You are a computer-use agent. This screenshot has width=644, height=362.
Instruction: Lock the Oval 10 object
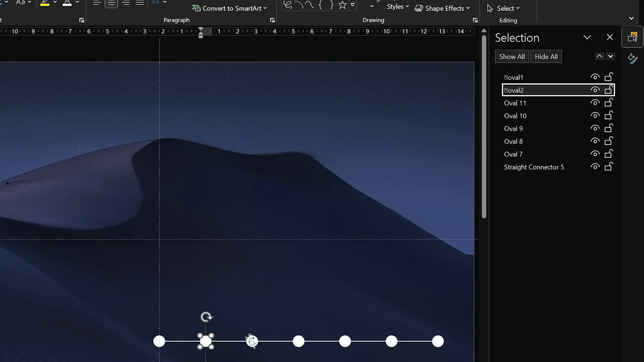pyautogui.click(x=609, y=115)
